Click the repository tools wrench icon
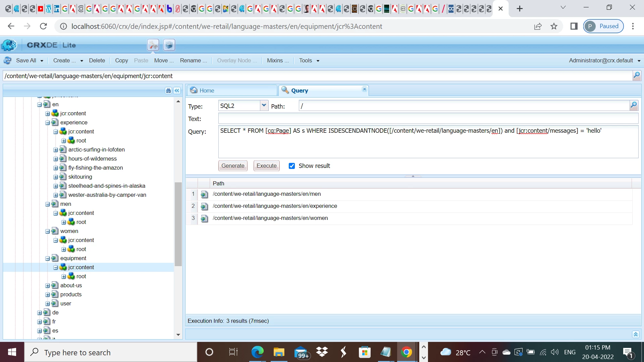The height and width of the screenshot is (362, 644). (153, 45)
